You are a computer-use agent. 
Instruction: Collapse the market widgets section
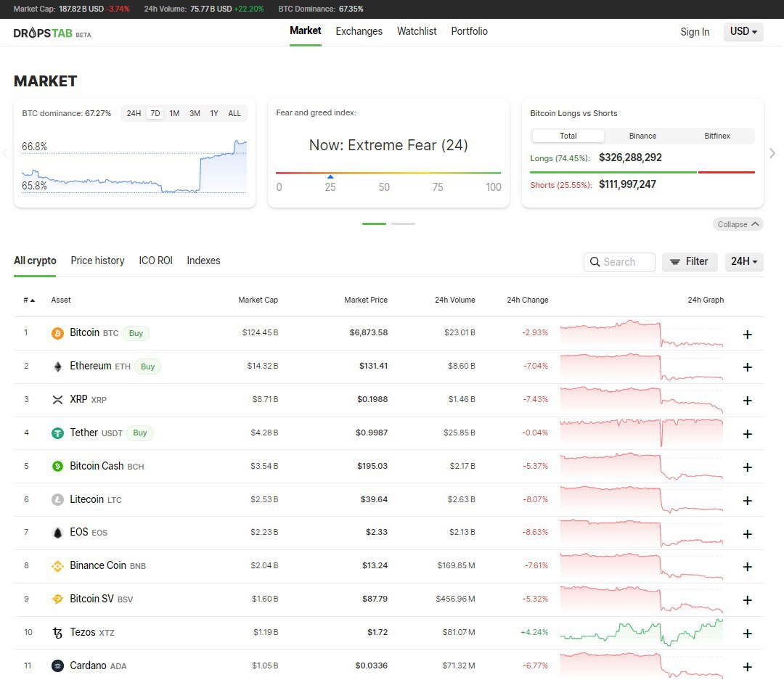click(x=738, y=224)
